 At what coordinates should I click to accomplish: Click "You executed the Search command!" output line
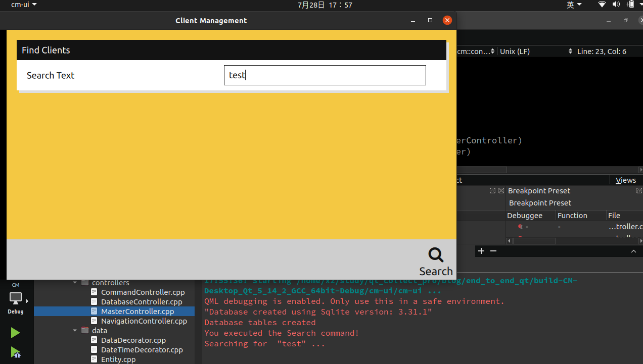coord(282,333)
